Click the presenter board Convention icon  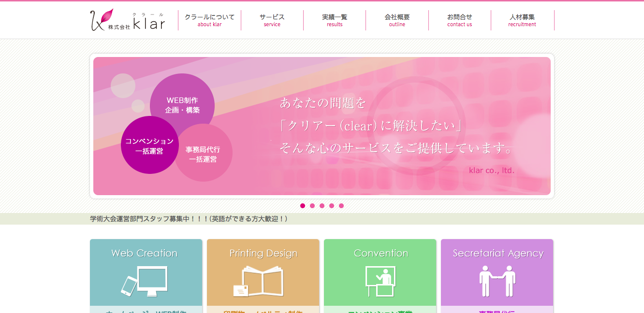(x=381, y=281)
